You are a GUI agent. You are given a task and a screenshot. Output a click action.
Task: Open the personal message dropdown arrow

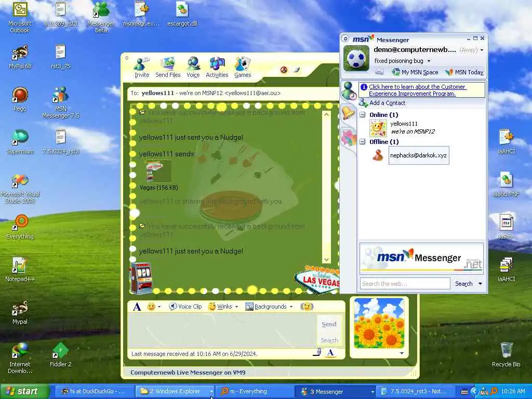tap(429, 61)
